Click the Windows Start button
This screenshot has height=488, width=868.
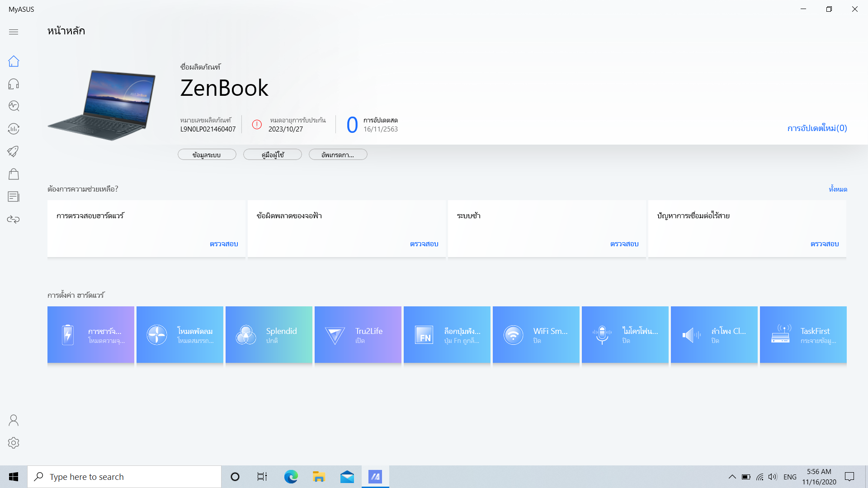[x=14, y=477]
